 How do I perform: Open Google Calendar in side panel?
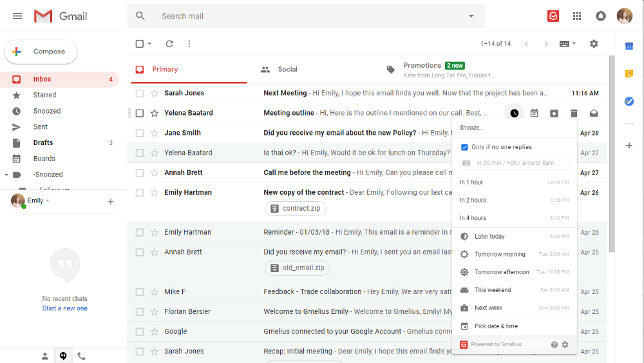click(629, 46)
